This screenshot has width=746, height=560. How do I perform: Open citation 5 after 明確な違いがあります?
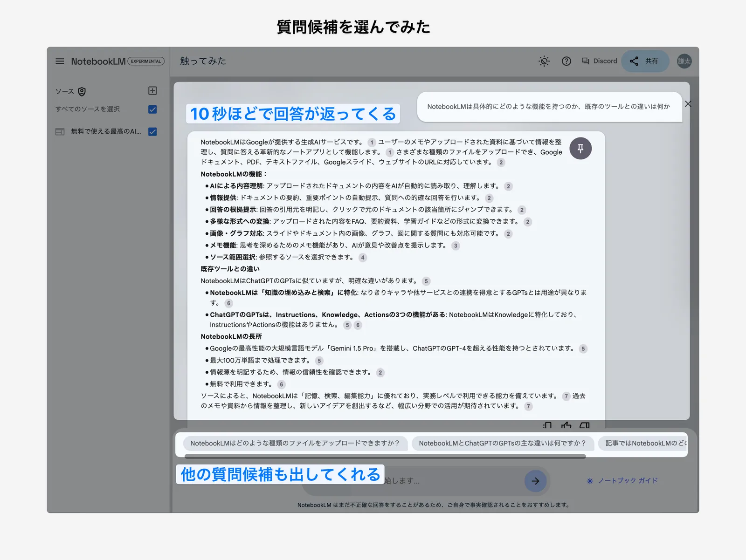[426, 281]
